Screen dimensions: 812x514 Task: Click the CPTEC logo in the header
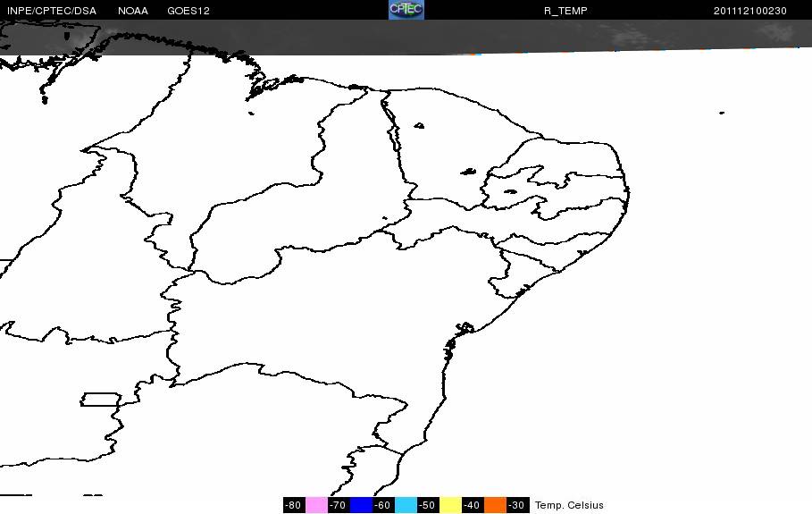click(x=406, y=10)
